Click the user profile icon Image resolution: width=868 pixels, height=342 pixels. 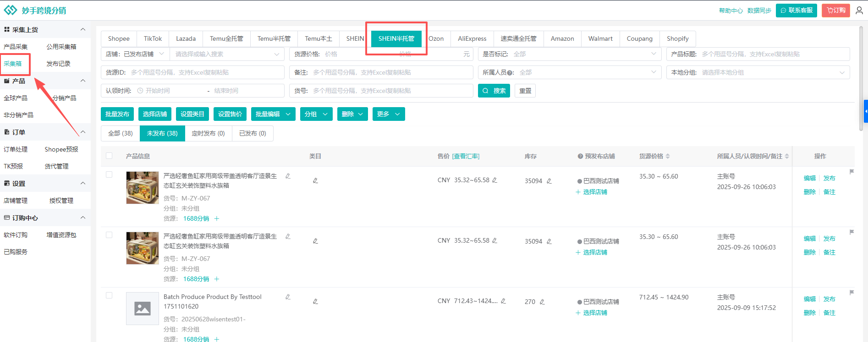click(859, 11)
